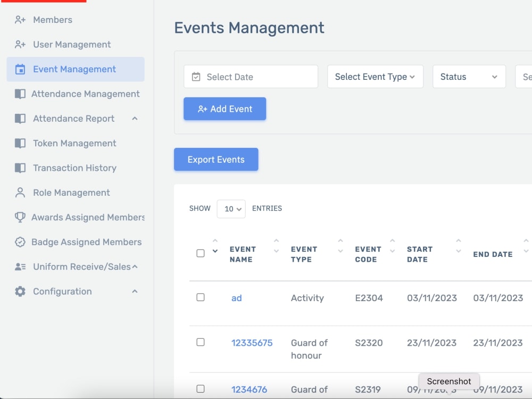Check the row checkbox for event 1234676
The width and height of the screenshot is (532, 399).
pyautogui.click(x=201, y=389)
